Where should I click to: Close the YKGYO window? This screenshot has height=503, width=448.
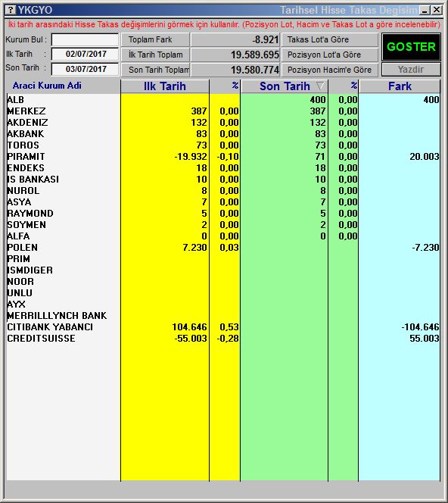point(437,11)
